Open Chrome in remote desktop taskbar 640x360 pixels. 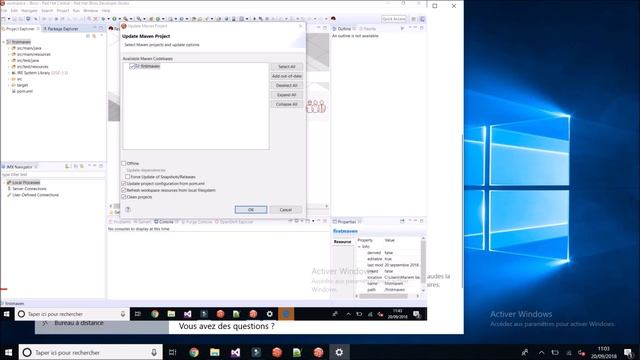[155, 314]
